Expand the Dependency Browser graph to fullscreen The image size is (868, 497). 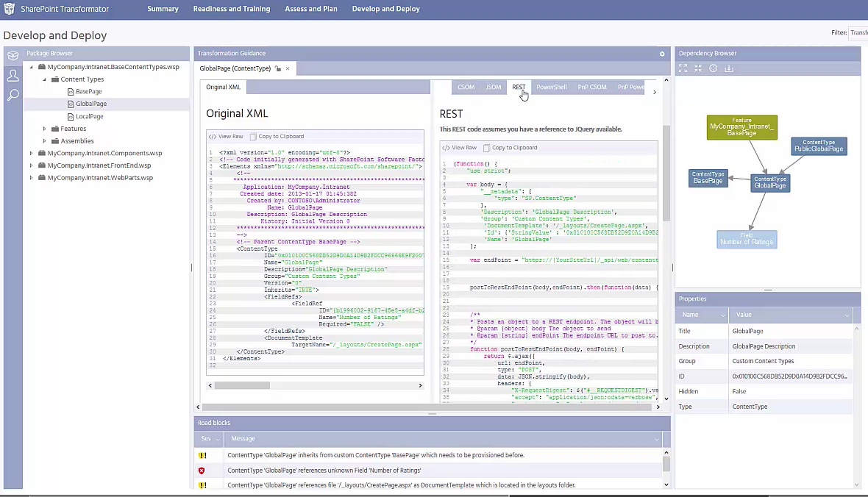coord(683,68)
